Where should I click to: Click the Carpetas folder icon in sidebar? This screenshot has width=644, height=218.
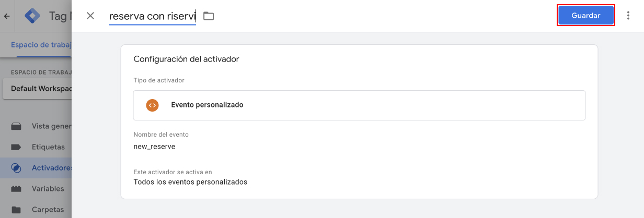tap(16, 210)
